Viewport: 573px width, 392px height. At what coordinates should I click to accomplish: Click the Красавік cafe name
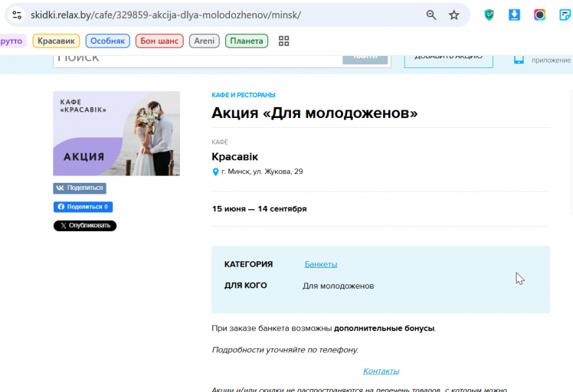(234, 157)
